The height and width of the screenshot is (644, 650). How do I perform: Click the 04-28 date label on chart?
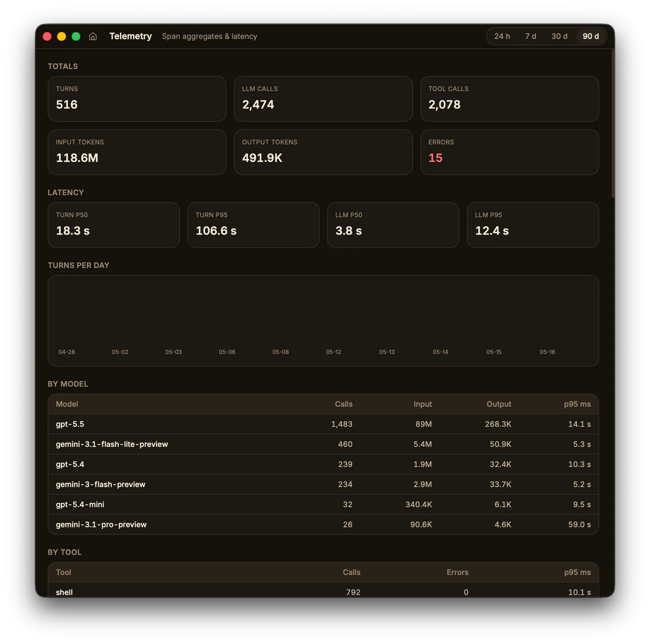point(67,352)
